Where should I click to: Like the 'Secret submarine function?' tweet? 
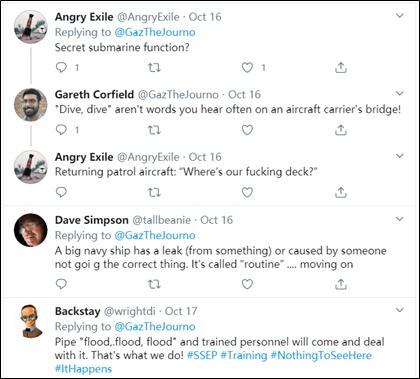tap(247, 68)
